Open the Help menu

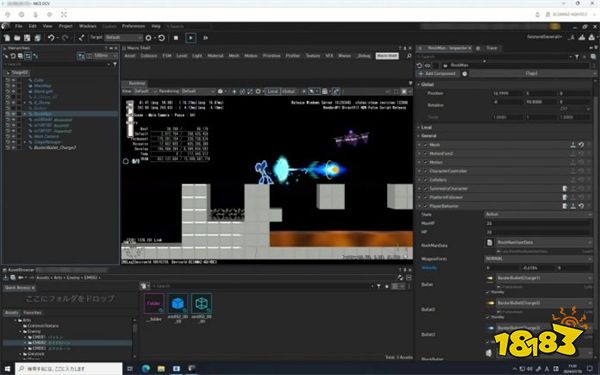click(x=156, y=26)
